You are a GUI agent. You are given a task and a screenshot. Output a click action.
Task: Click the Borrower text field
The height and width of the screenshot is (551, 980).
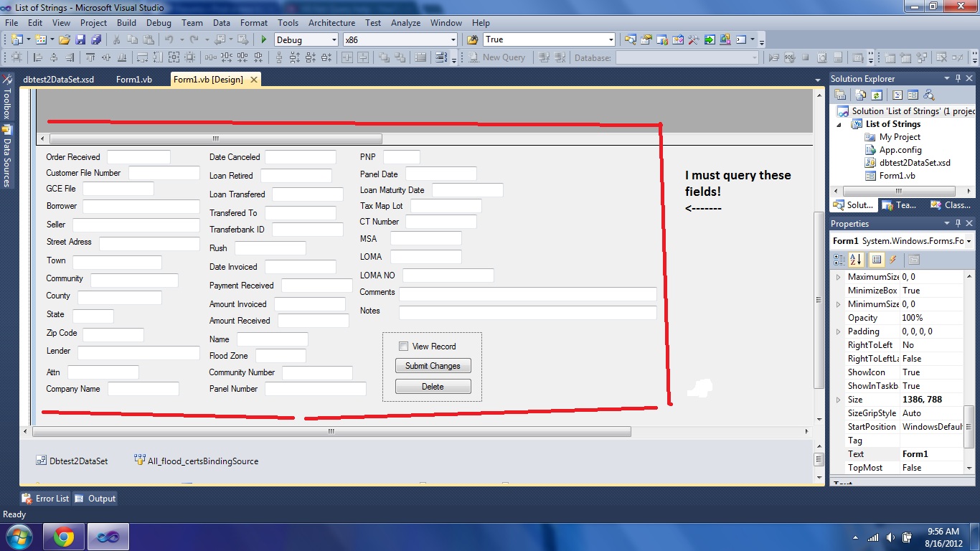coord(141,207)
